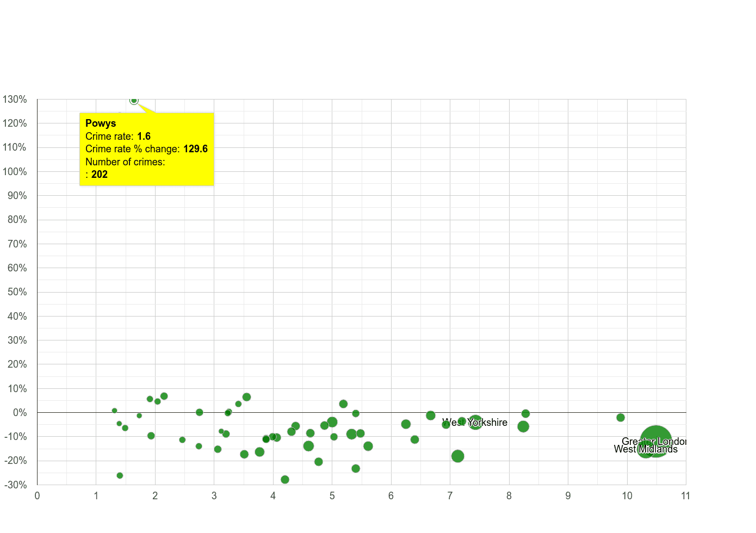Viewport: 756px width, 533px height.
Task: Click the -30% y-axis label
Action: pos(15,485)
